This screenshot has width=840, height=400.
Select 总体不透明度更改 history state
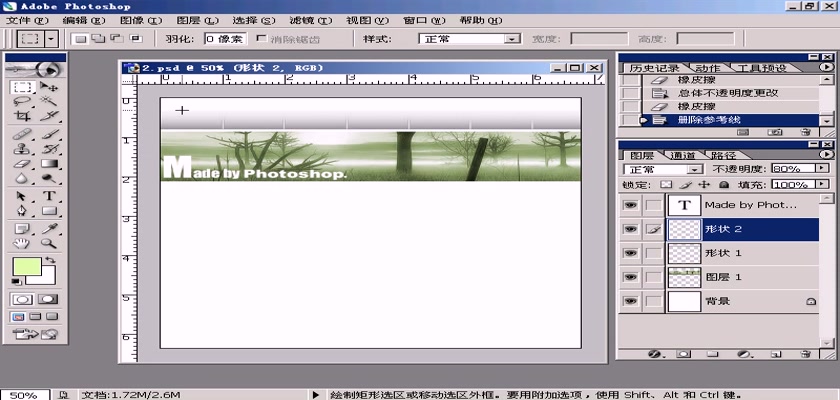[x=728, y=93]
